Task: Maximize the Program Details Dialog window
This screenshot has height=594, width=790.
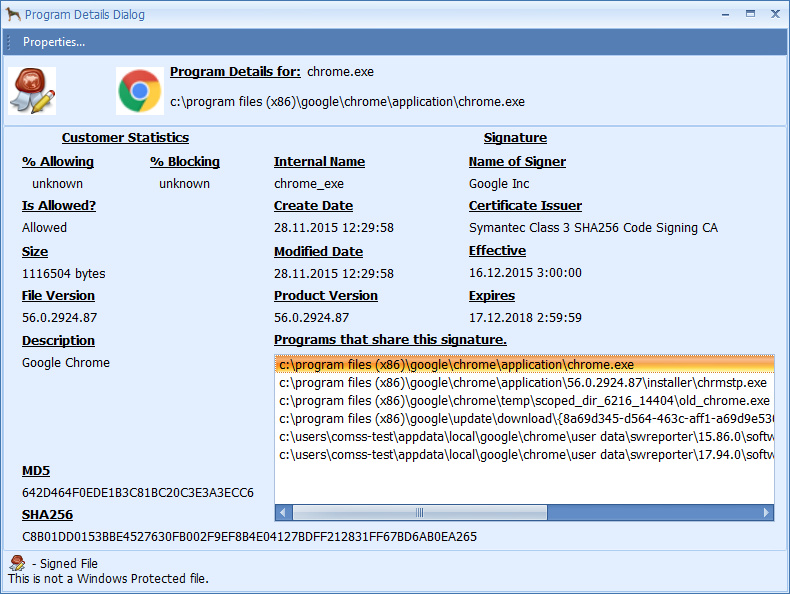Action: (751, 14)
